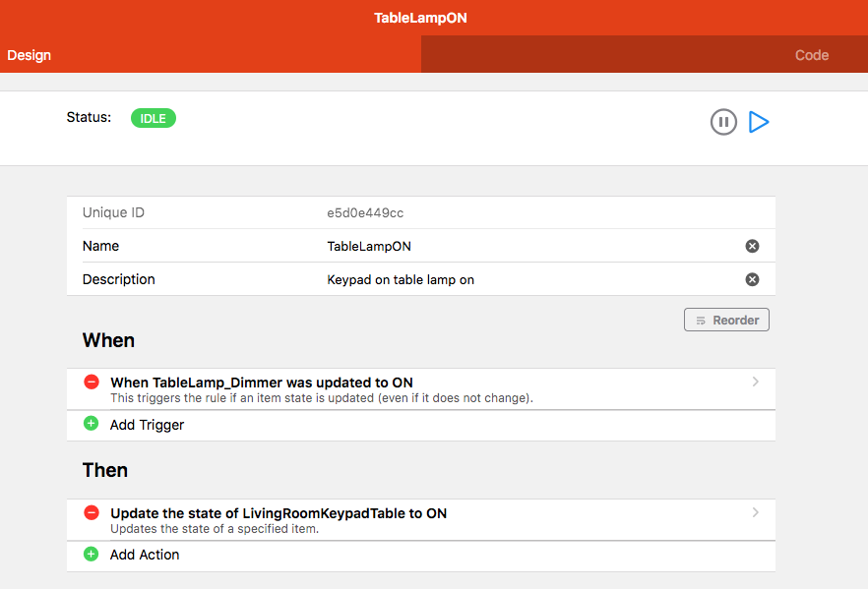Screen dimensions: 868x589
Task: Click the 'Status:' label
Action: pyautogui.click(x=89, y=117)
